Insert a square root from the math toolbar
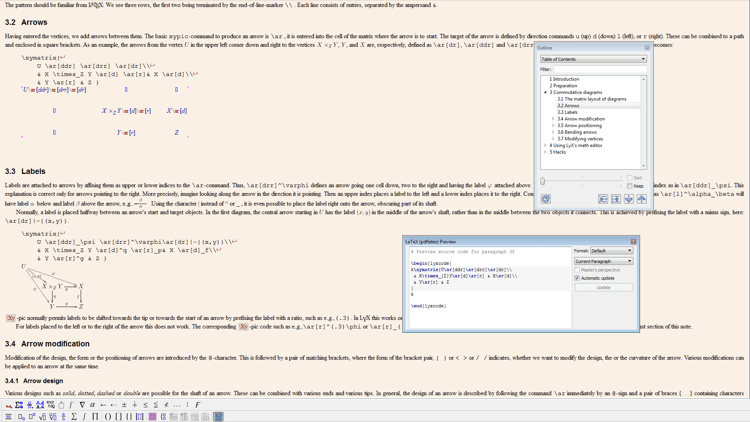The height and width of the screenshot is (422, 750). point(42,416)
